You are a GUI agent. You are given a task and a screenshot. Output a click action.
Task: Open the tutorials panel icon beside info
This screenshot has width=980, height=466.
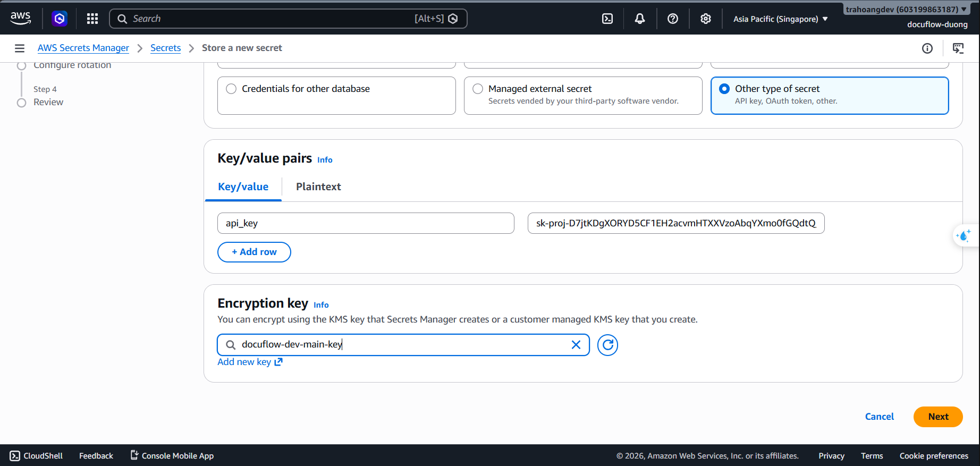(x=958, y=48)
